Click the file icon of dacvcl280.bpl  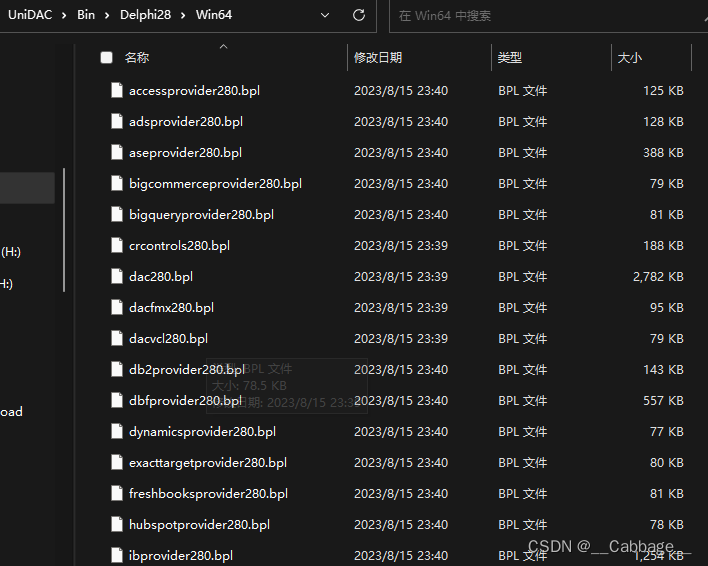[117, 339]
